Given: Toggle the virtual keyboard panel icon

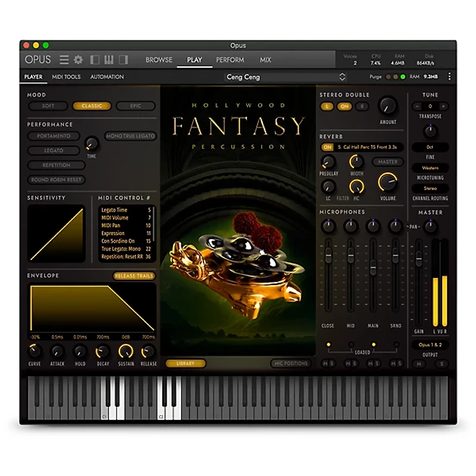Looking at the screenshot, I should tap(109, 59).
